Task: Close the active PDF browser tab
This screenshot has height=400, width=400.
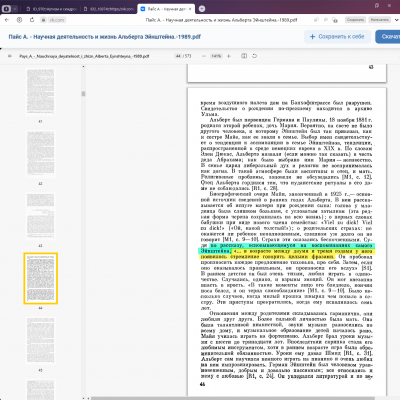Action: (190, 9)
